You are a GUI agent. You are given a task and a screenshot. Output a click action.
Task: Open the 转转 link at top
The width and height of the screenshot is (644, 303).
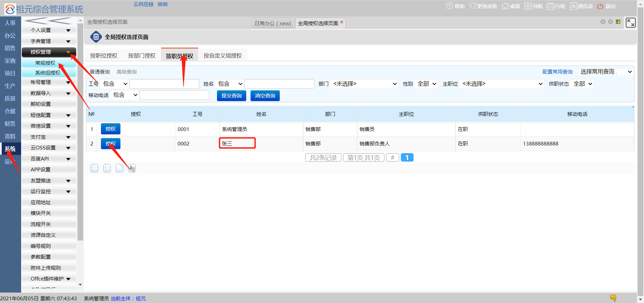coord(163,4)
